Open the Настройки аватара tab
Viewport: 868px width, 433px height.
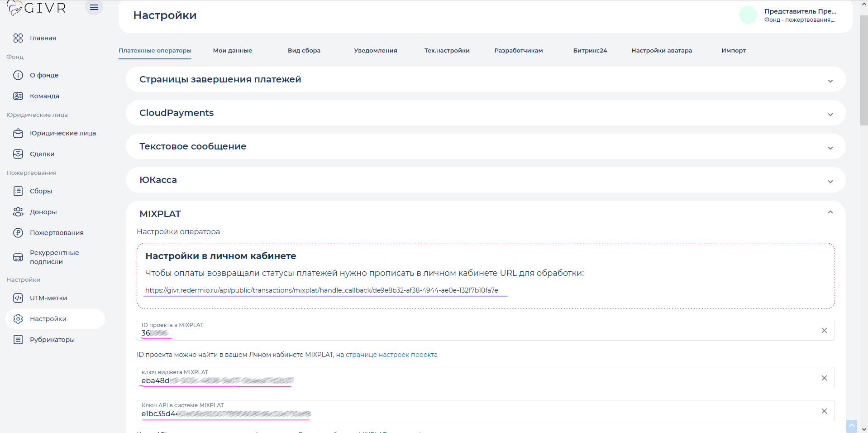coord(662,51)
